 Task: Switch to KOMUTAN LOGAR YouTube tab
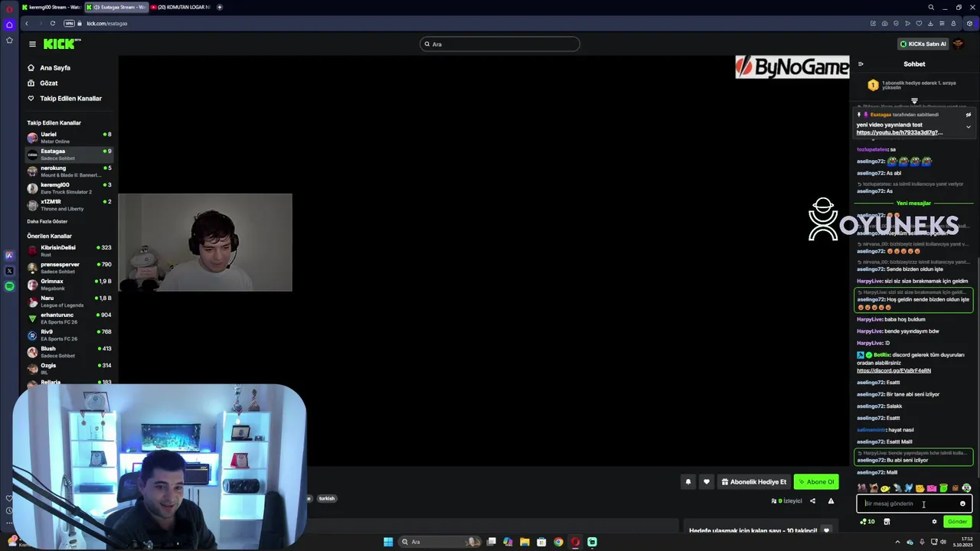click(x=181, y=7)
